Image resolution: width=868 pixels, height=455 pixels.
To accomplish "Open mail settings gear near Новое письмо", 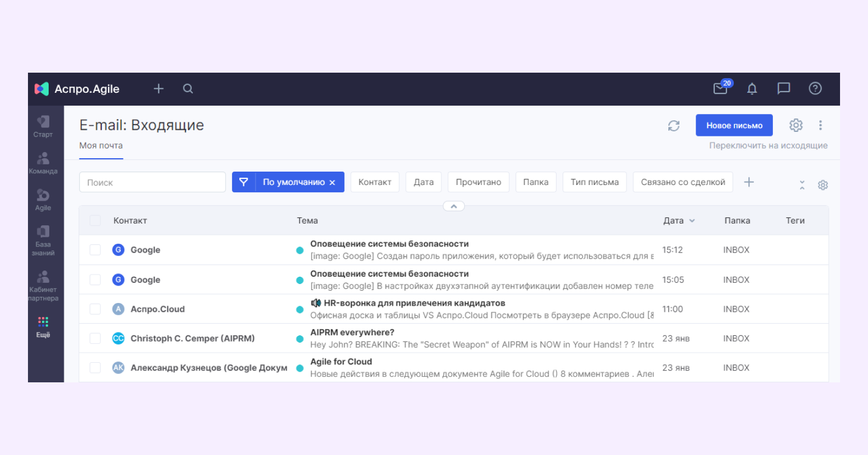I will pyautogui.click(x=796, y=125).
